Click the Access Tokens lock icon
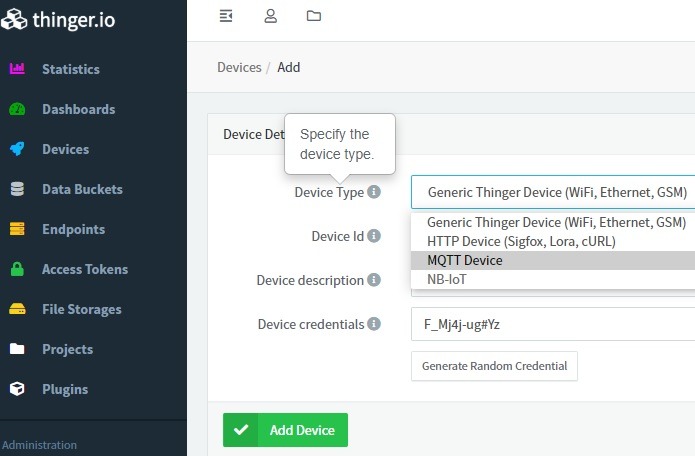 [x=17, y=269]
